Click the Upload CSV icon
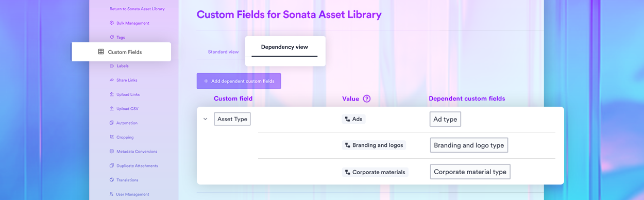 click(x=112, y=109)
